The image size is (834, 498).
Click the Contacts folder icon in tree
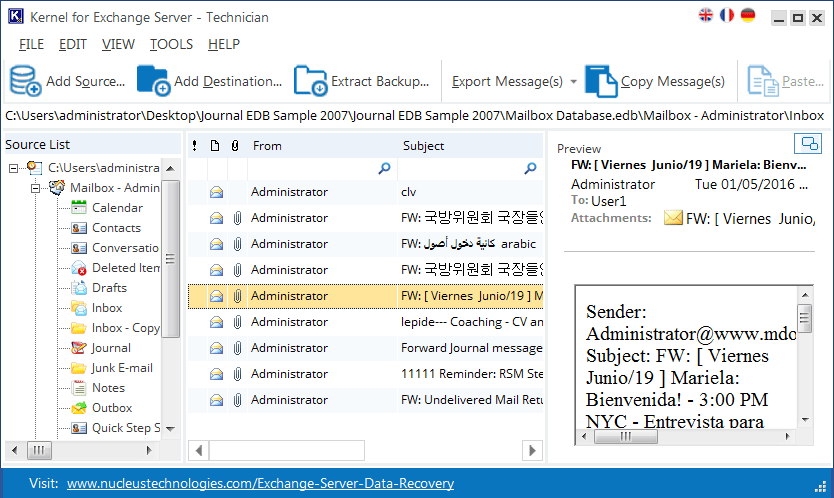click(x=79, y=228)
